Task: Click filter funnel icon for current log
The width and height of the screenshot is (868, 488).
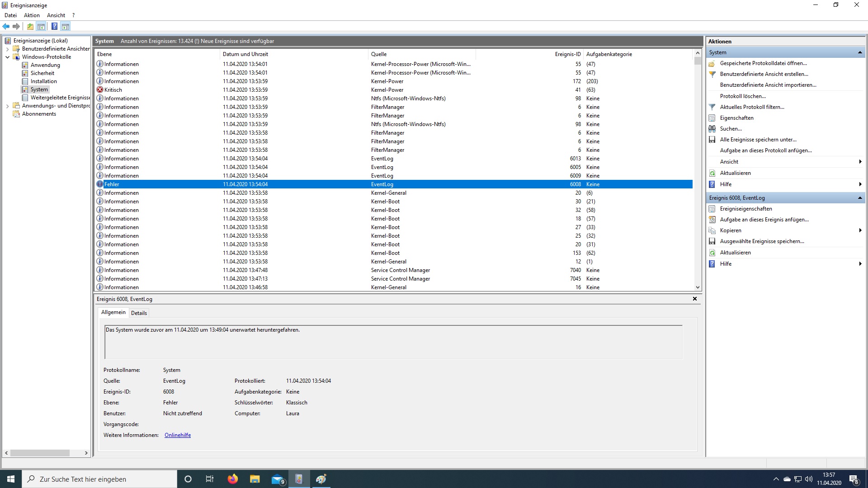Action: click(712, 107)
